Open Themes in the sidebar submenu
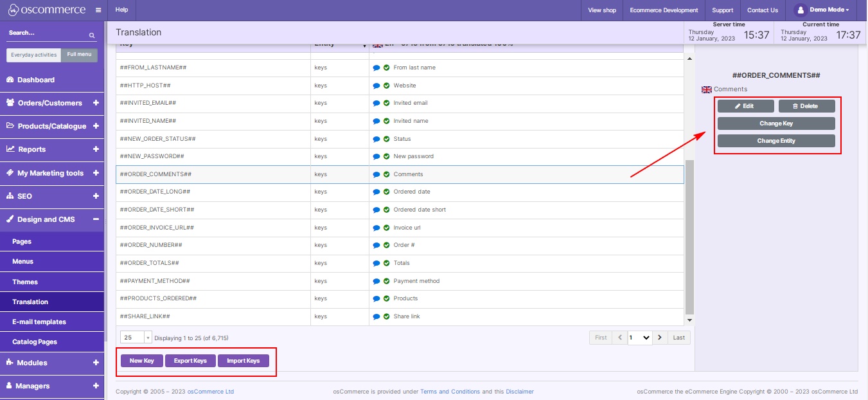 (25, 282)
